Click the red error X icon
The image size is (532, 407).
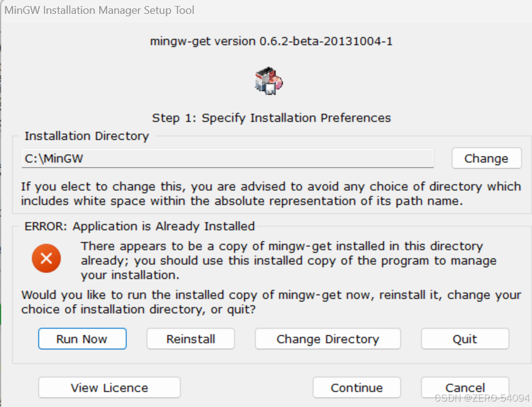coord(46,258)
